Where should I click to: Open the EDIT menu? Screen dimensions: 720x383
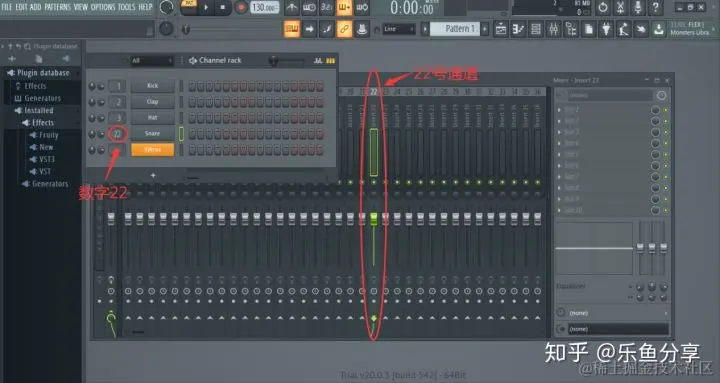click(21, 7)
